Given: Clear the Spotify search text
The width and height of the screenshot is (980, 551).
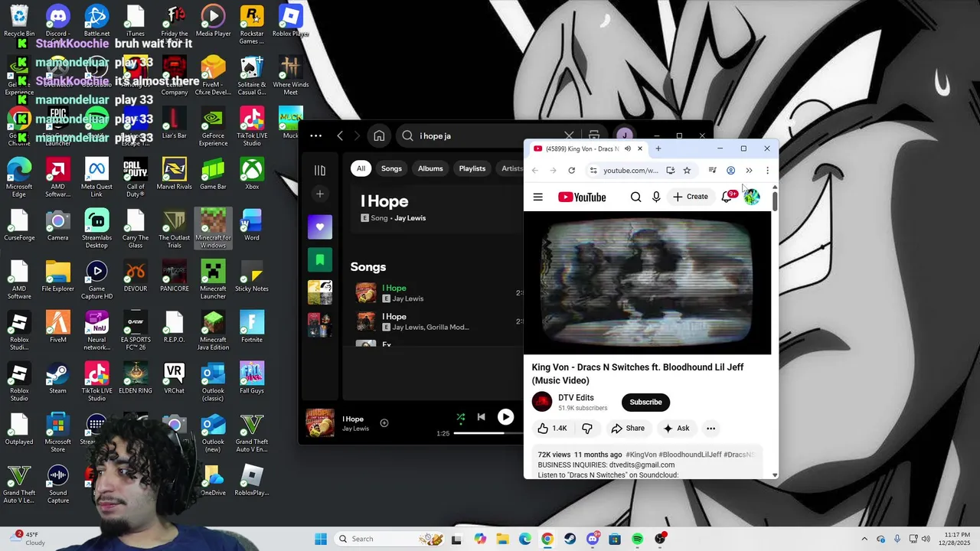Looking at the screenshot, I should point(569,136).
